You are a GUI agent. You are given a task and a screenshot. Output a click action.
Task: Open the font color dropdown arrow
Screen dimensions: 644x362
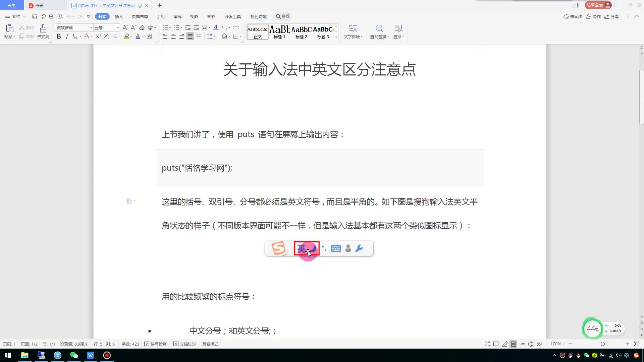click(142, 37)
